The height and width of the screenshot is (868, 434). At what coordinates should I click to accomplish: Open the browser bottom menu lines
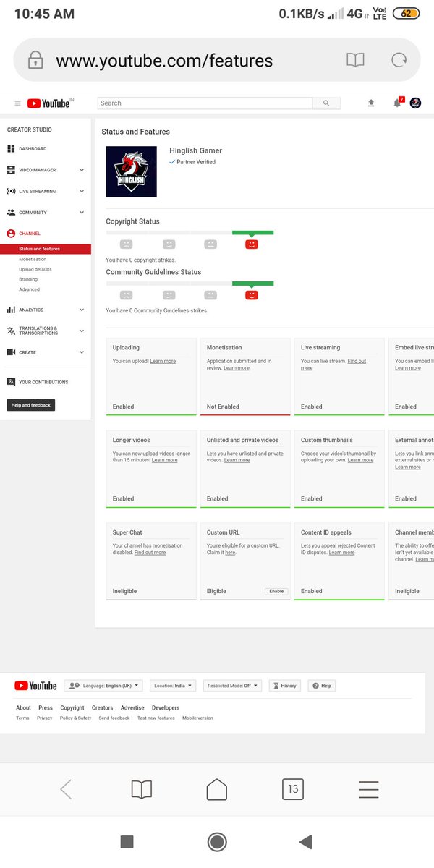369,789
